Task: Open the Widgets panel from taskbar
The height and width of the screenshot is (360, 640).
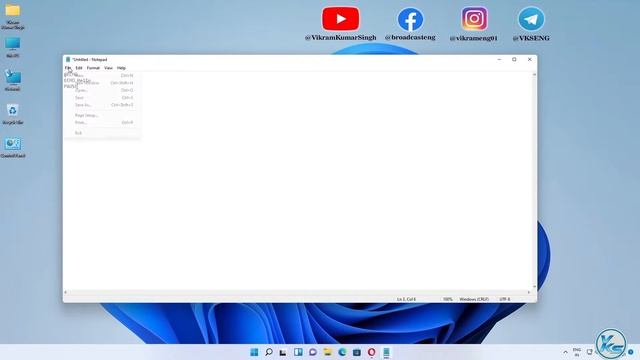Action: 298,352
